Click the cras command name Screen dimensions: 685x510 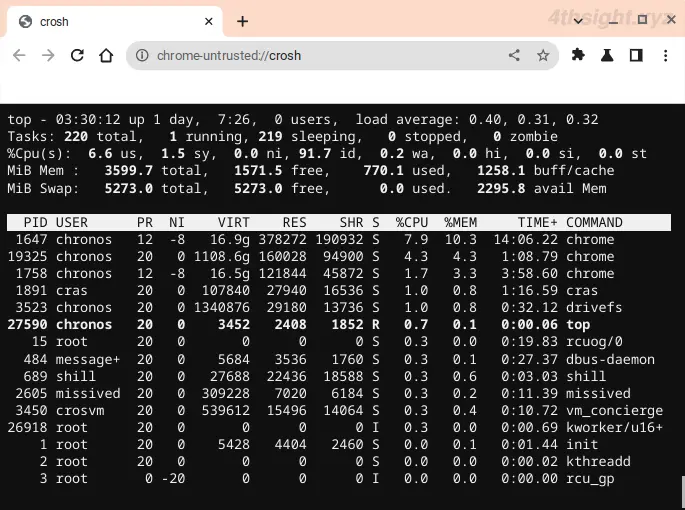pos(582,291)
